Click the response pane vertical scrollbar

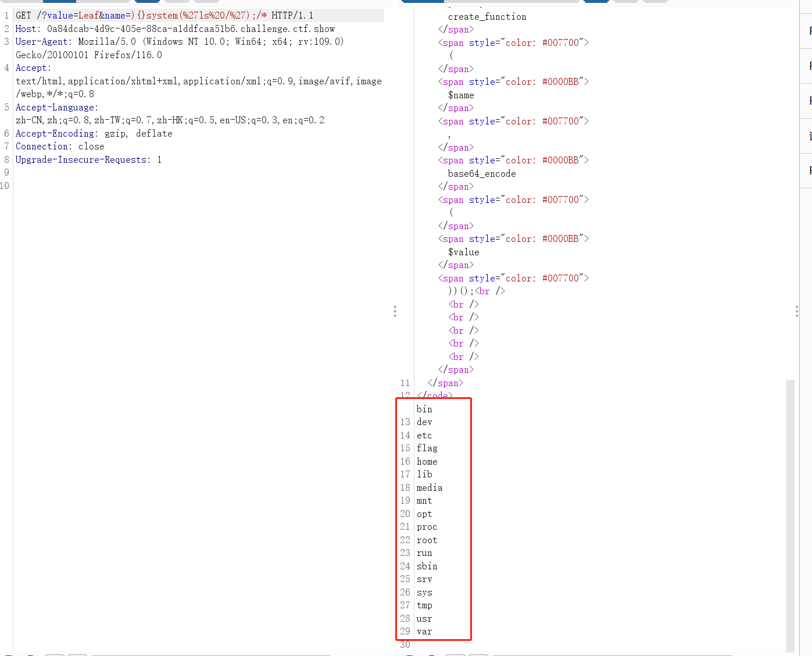tap(790, 516)
